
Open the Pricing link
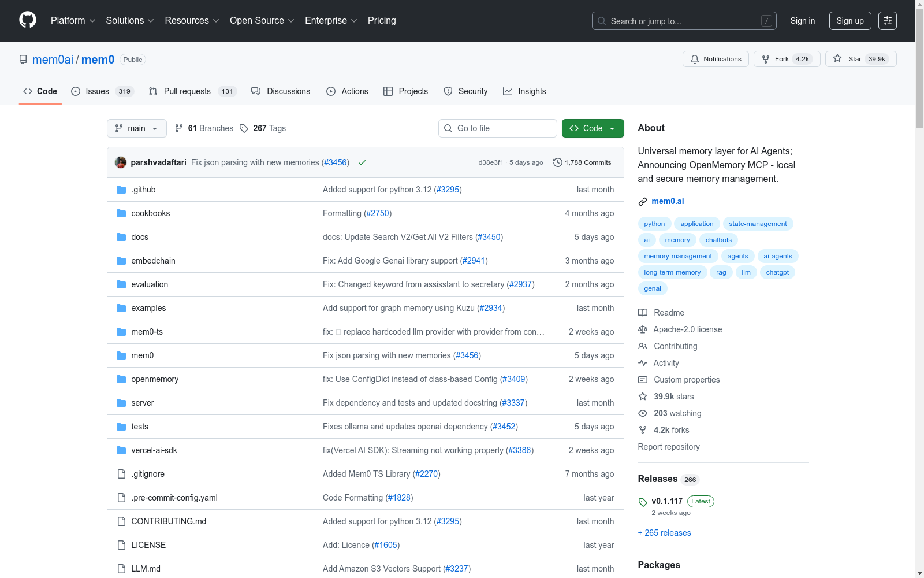(382, 21)
